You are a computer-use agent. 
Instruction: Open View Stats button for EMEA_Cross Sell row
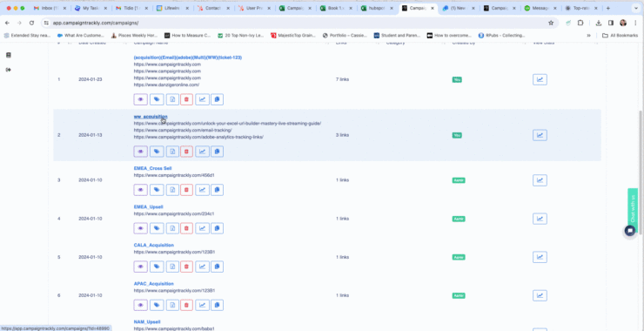click(540, 180)
